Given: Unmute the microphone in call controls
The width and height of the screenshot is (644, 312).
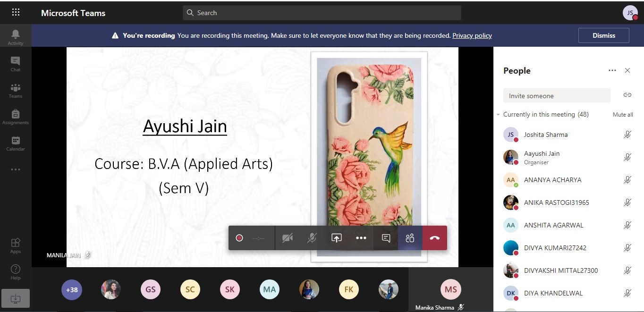Looking at the screenshot, I should [312, 238].
